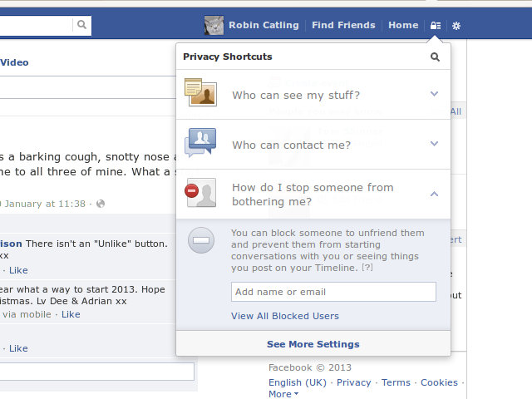Viewport: 532px width, 399px height.
Task: Like the last comment in thread
Action: click(x=18, y=348)
